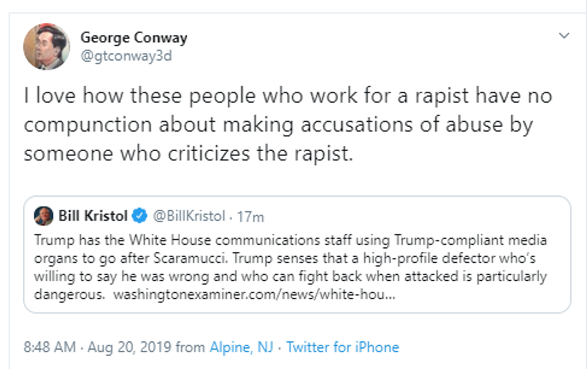Image resolution: width=588 pixels, height=369 pixels.
Task: Open George Conway's profile avatar
Action: (x=47, y=47)
